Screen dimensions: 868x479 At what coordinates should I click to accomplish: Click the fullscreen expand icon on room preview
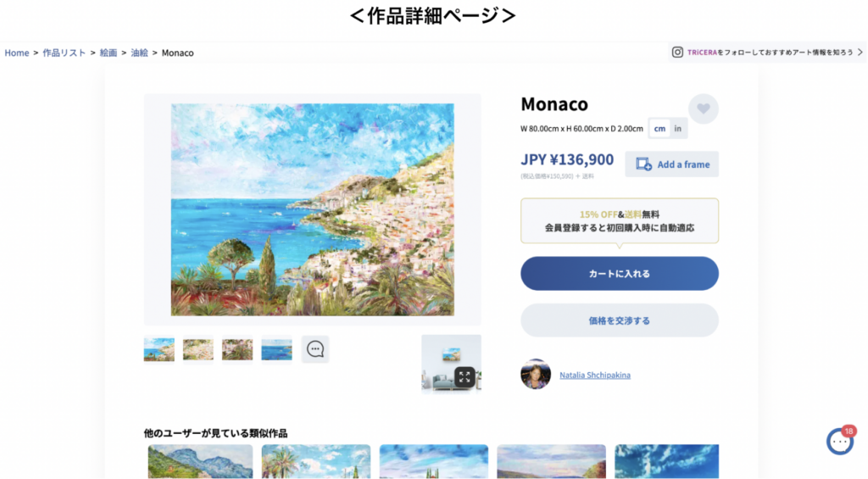click(465, 377)
